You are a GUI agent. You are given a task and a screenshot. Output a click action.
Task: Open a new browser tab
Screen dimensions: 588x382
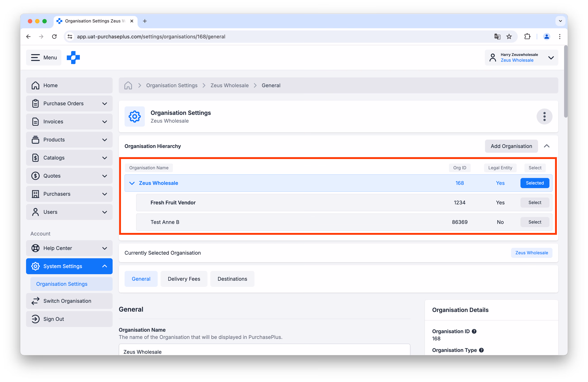(145, 21)
